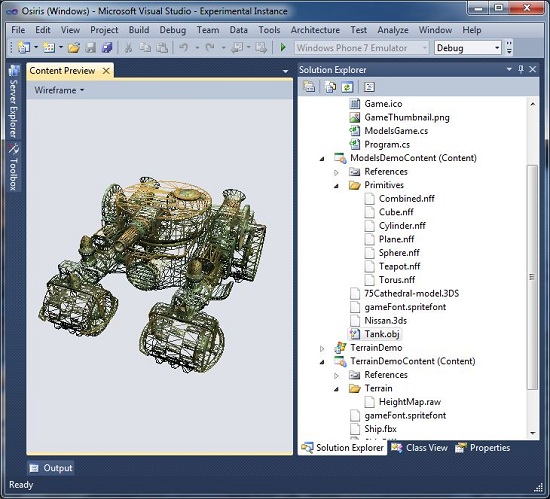Click the Output window button

click(x=51, y=468)
